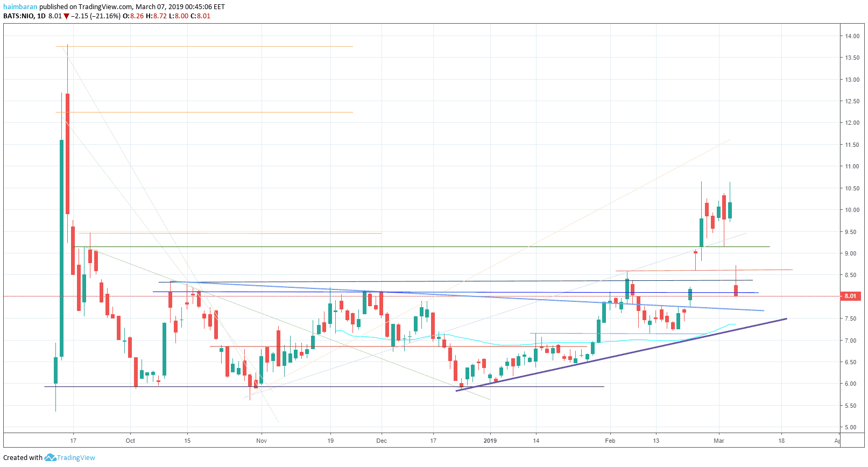Click the 11.00 price axis label
This screenshot has height=467, width=868.
[852, 166]
